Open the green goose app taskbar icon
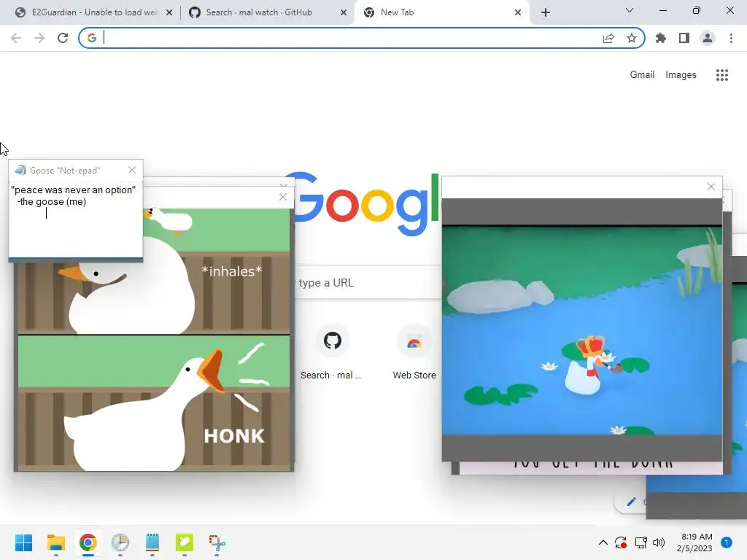Image resolution: width=747 pixels, height=560 pixels. (185, 542)
